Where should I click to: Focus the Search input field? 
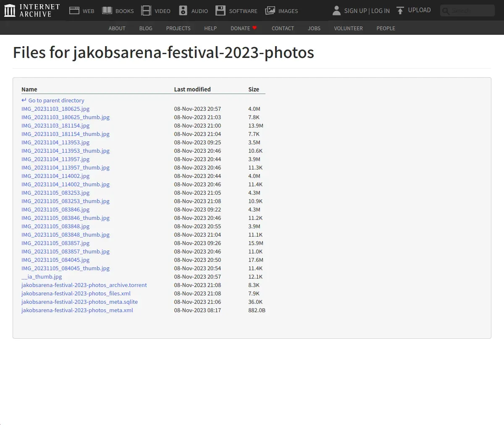point(467,10)
